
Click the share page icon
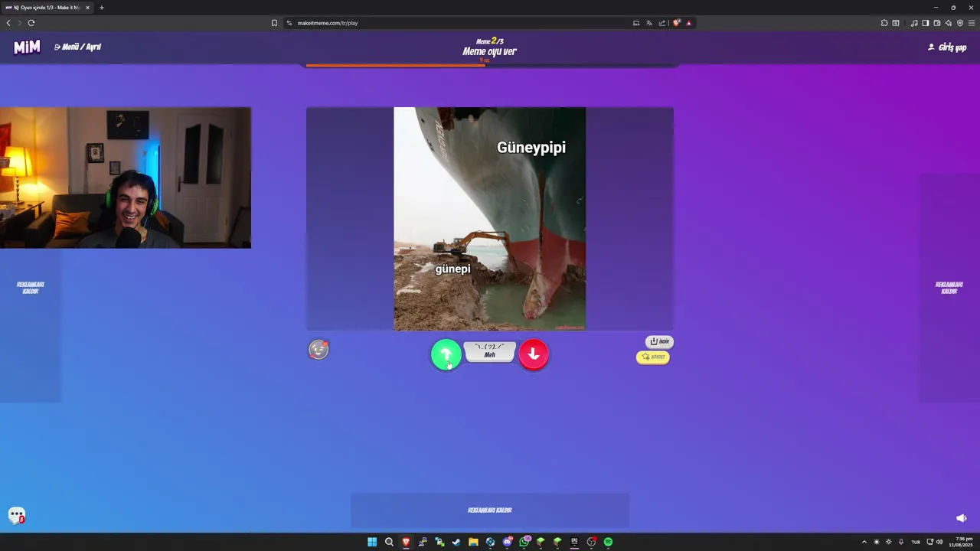pyautogui.click(x=662, y=23)
